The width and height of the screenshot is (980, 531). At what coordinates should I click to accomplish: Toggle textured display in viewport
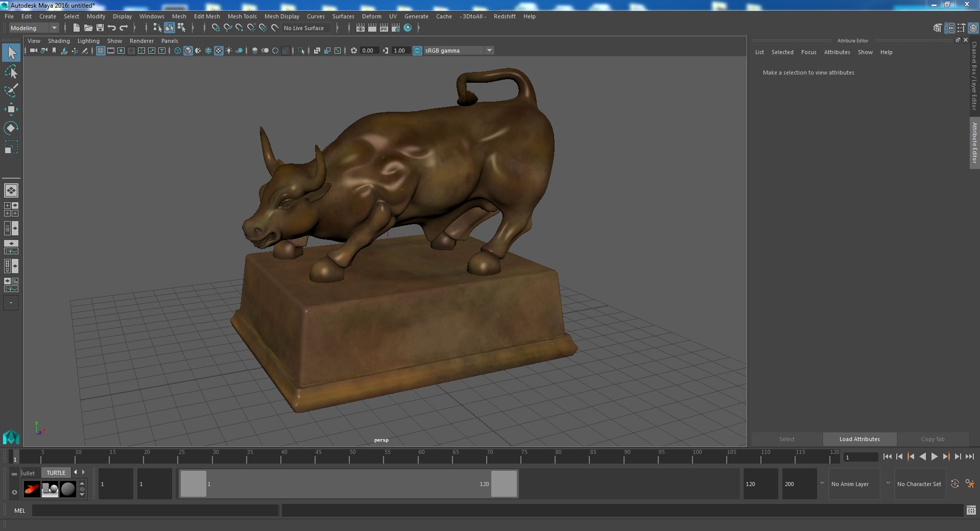219,51
